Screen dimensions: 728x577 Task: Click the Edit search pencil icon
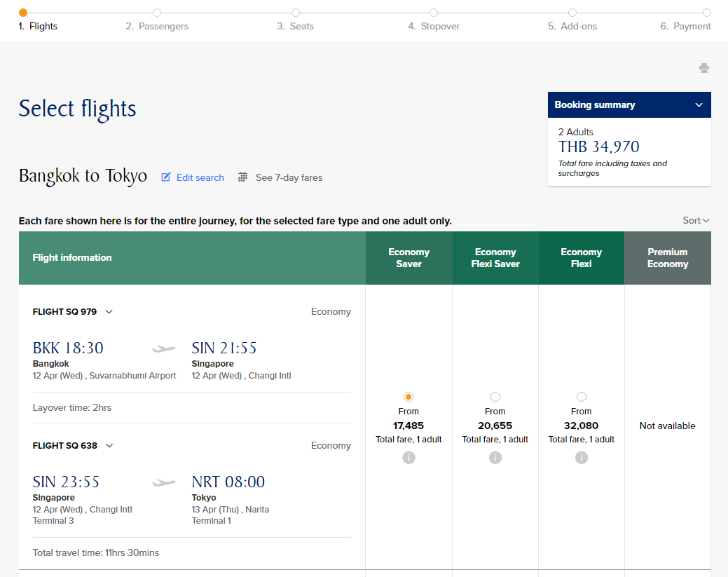point(166,177)
